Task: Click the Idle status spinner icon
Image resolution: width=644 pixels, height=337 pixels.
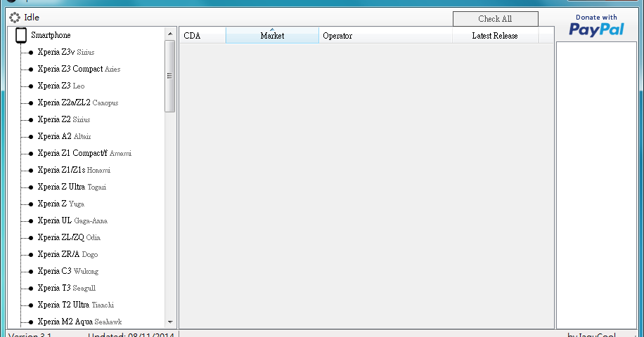Action: tap(14, 18)
